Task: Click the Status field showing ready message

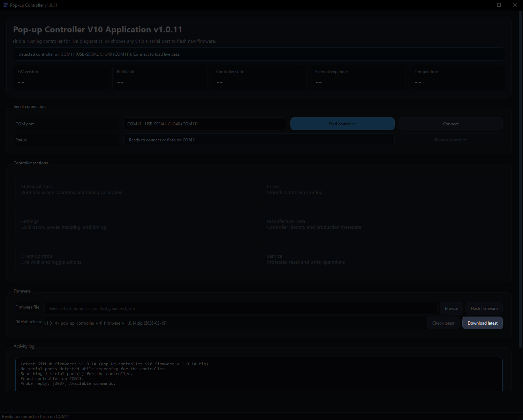Action: point(259,140)
